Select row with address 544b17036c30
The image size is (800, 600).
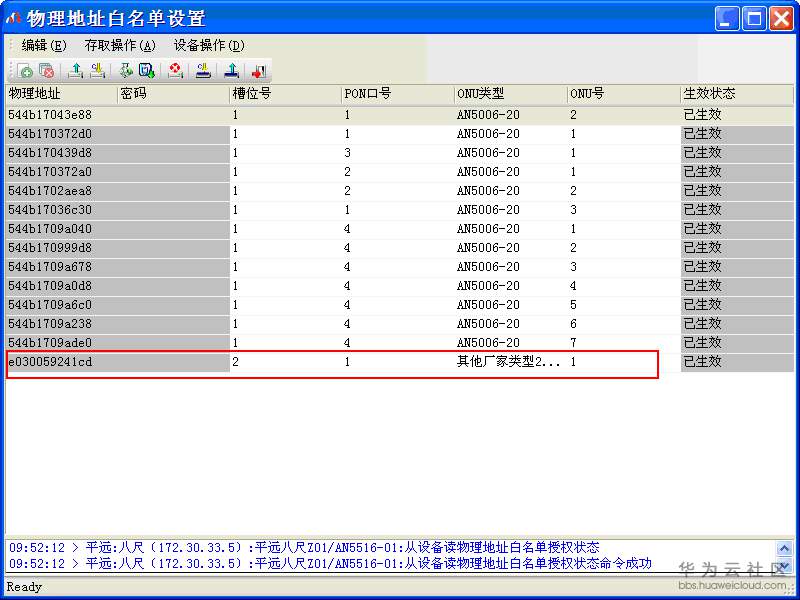pos(400,210)
